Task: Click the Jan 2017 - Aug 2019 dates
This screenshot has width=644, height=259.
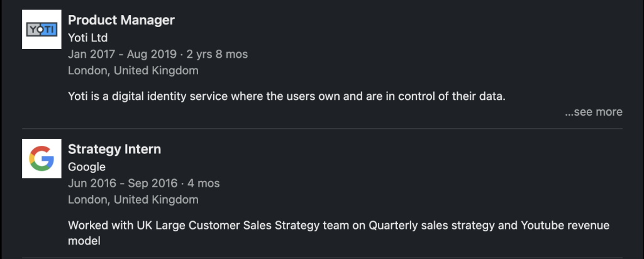Action: [x=123, y=54]
